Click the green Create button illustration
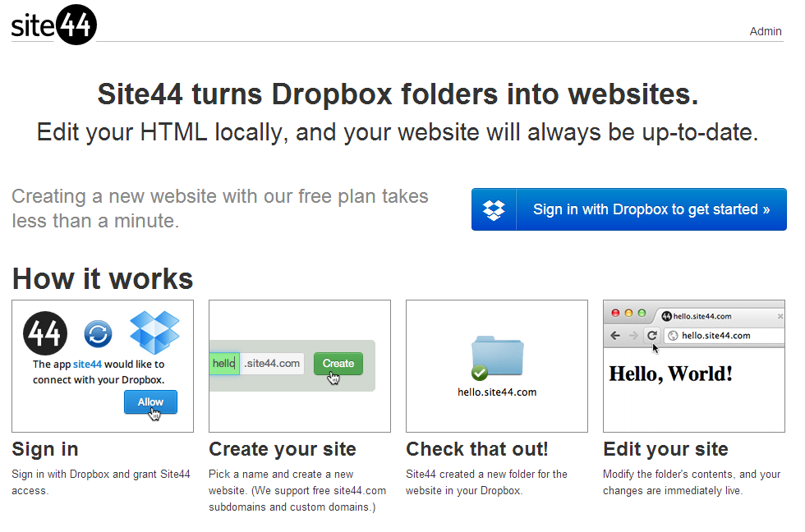 [338, 363]
